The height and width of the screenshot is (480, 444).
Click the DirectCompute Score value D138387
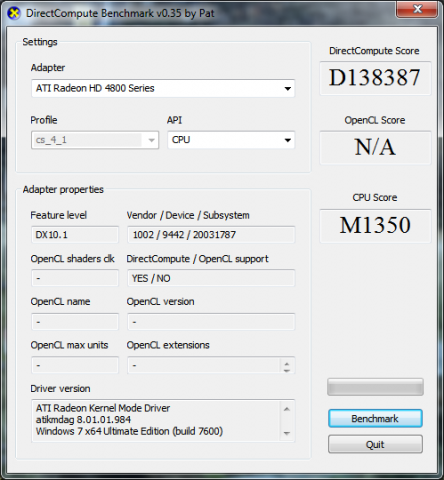coord(375,78)
